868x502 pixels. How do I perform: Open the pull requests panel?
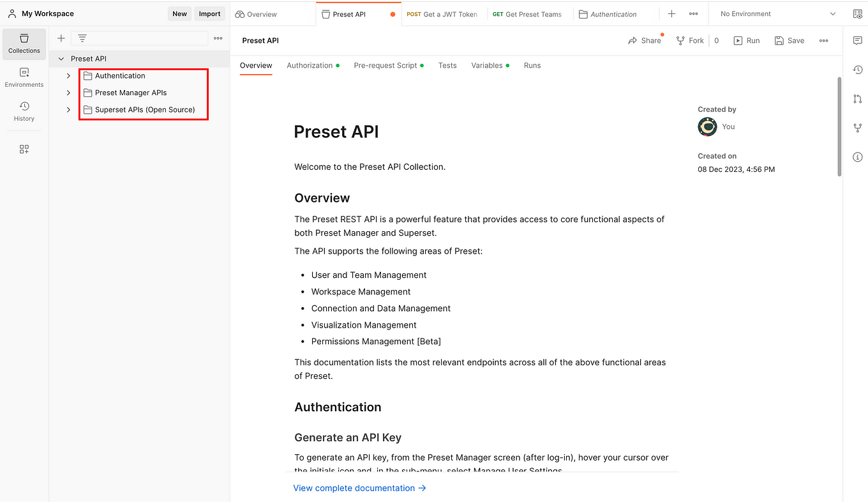(x=858, y=99)
